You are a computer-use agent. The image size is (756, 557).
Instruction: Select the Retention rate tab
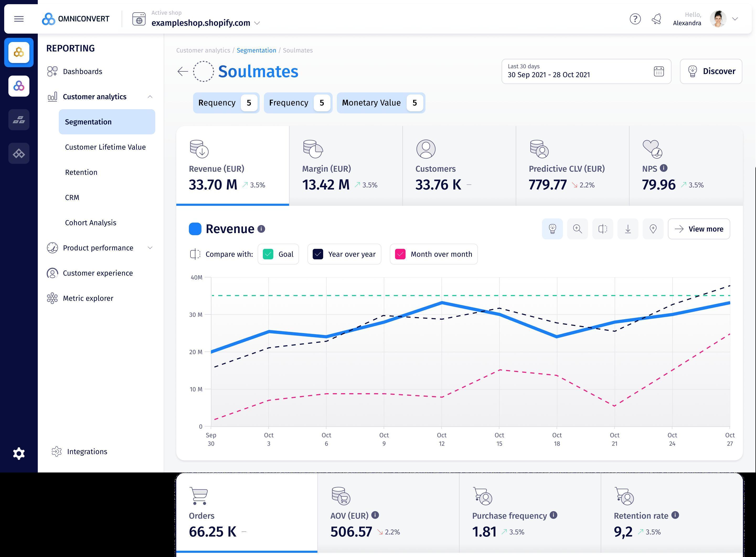[672, 512]
